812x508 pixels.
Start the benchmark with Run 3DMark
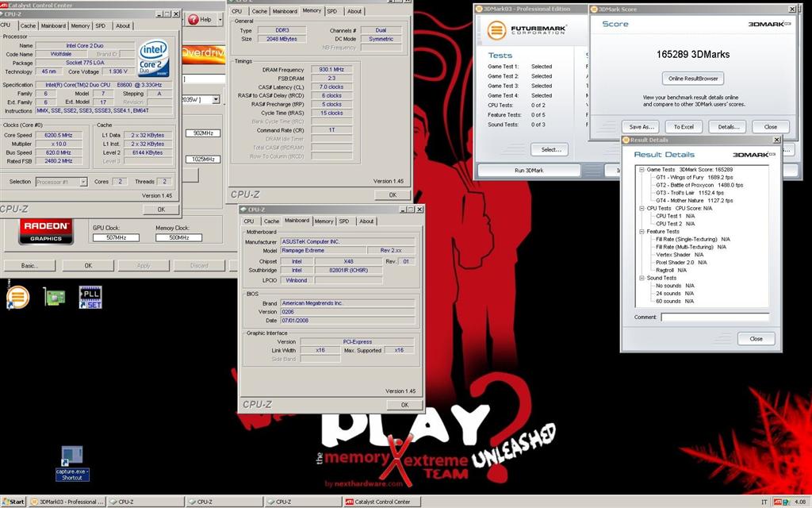coord(529,171)
